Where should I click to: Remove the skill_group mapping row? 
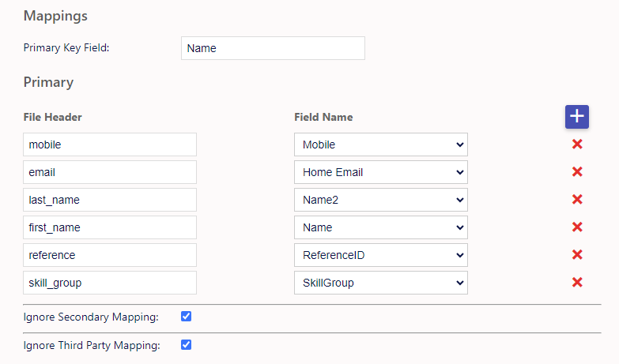click(577, 283)
